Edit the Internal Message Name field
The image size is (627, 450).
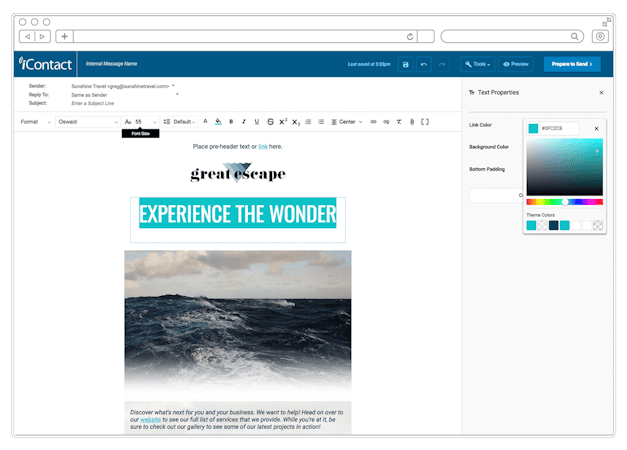point(112,64)
